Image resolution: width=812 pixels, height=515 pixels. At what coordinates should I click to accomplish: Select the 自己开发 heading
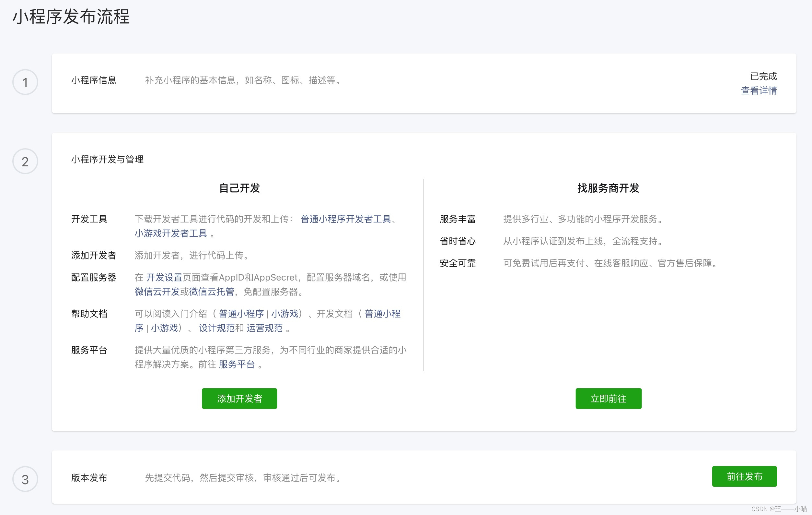click(x=239, y=188)
